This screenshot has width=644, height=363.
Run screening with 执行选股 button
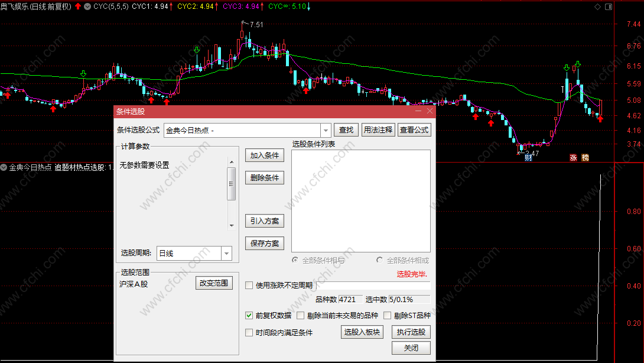[x=411, y=332]
